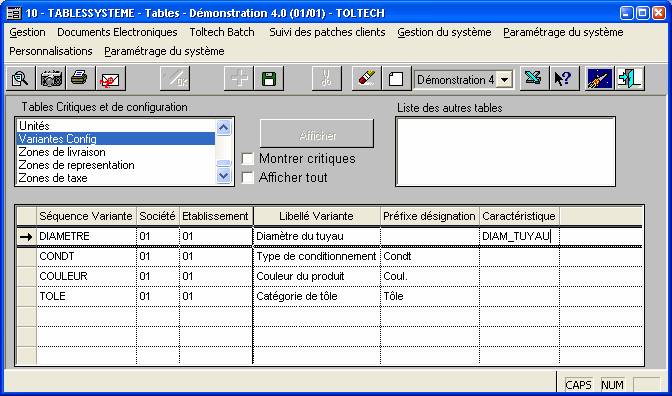Select Zones de livraison in the list

pos(116,152)
